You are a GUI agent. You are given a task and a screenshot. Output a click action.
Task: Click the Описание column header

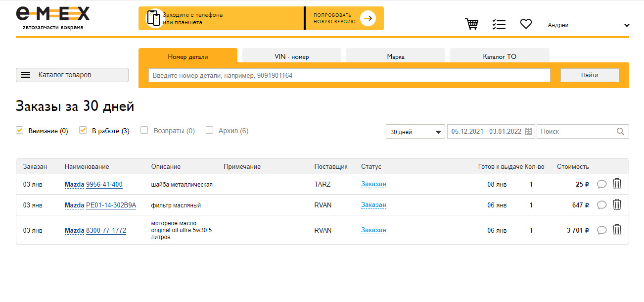pos(166,167)
